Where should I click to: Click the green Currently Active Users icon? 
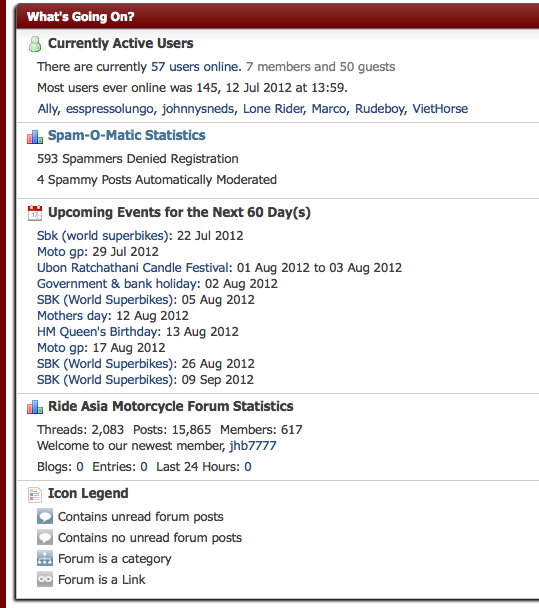pos(35,44)
